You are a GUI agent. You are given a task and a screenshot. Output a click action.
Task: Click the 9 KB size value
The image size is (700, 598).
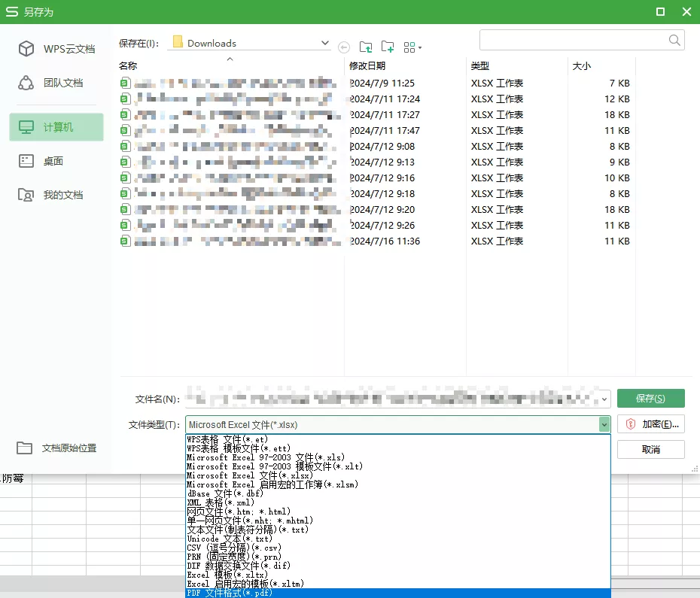(619, 162)
